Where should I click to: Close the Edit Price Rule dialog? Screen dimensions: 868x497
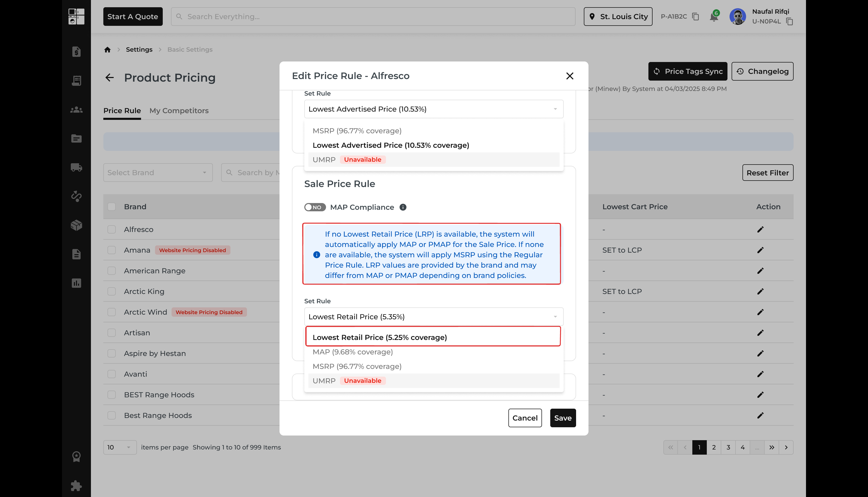[570, 76]
